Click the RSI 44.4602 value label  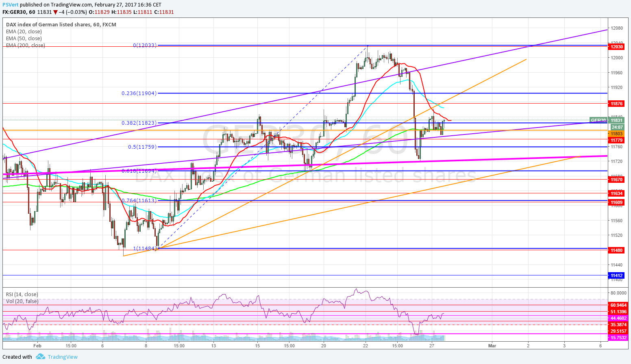click(618, 318)
